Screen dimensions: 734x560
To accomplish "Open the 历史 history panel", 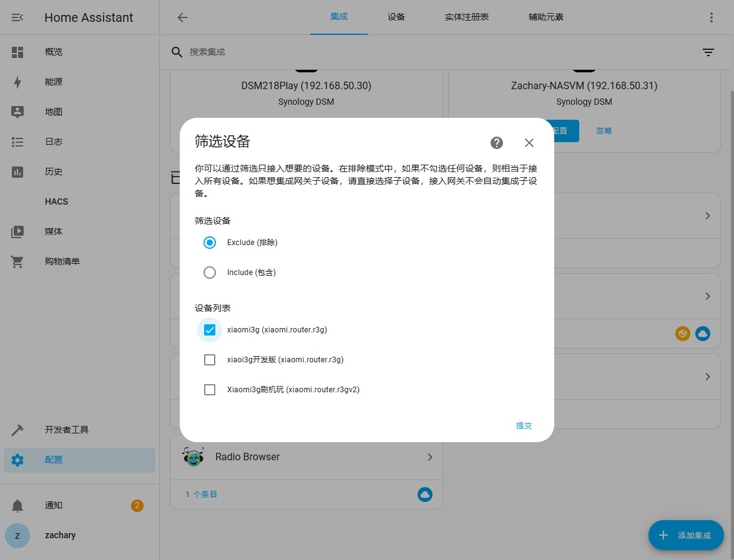I will coord(54,171).
